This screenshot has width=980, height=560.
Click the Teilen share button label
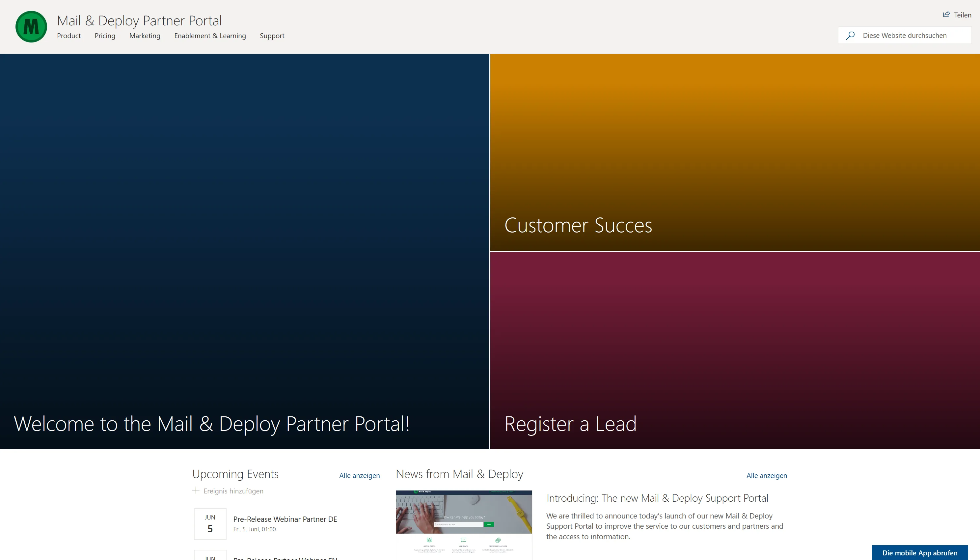click(x=962, y=15)
